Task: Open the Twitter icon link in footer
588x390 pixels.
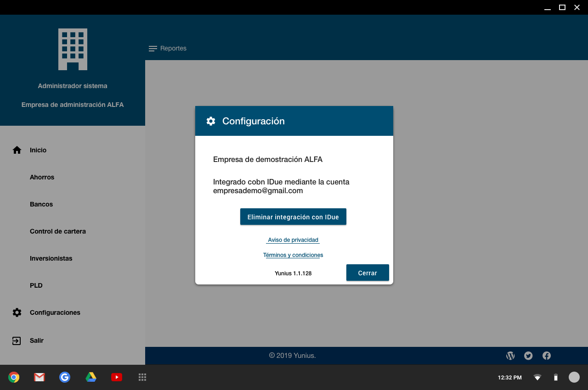Action: [x=528, y=356]
